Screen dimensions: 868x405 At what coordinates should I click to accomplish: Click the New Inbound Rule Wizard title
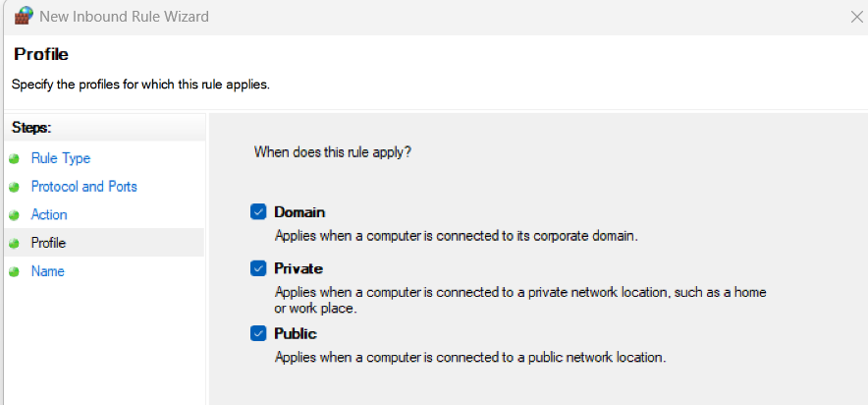(126, 17)
